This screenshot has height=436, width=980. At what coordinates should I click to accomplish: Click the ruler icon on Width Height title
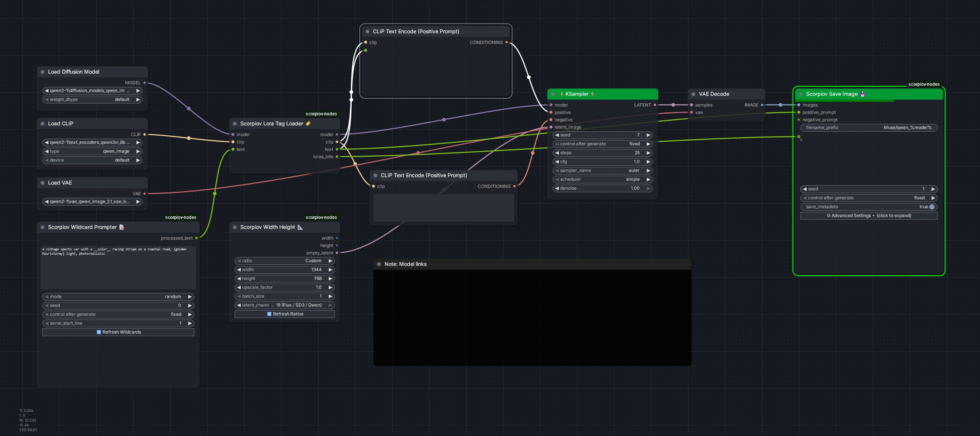point(300,227)
